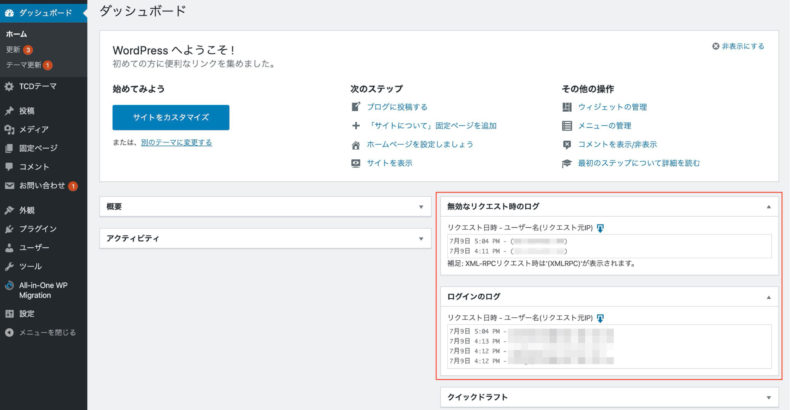The width and height of the screenshot is (790, 410).
Task: Collapse the 無効なリクエスト時のログ panel
Action: pyautogui.click(x=769, y=207)
